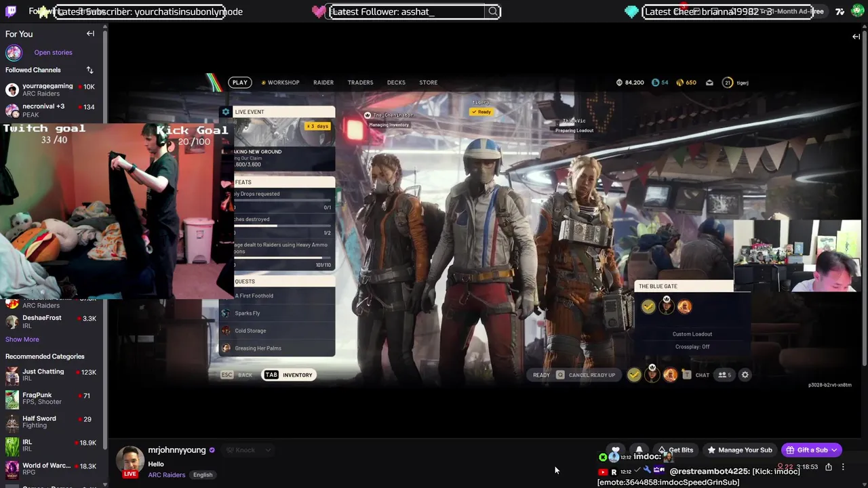Sort the Followed Channels list
Image resolution: width=868 pixels, height=488 pixels.
click(90, 70)
